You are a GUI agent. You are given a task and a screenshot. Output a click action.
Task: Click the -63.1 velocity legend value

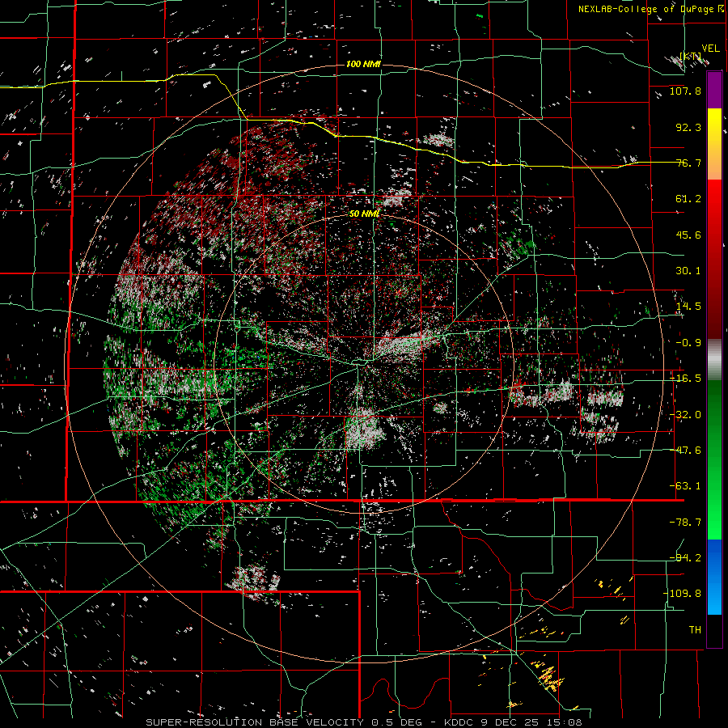point(685,486)
